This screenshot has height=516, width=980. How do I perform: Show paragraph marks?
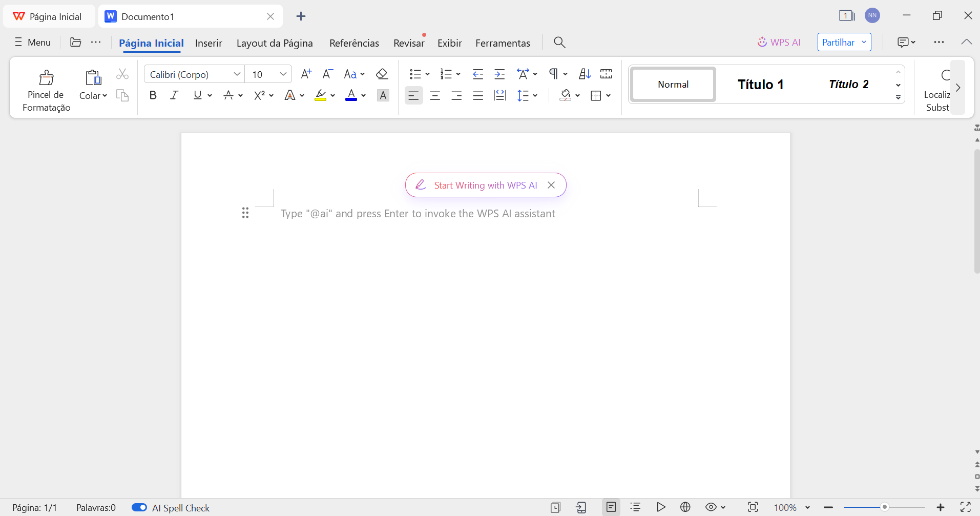(x=554, y=74)
